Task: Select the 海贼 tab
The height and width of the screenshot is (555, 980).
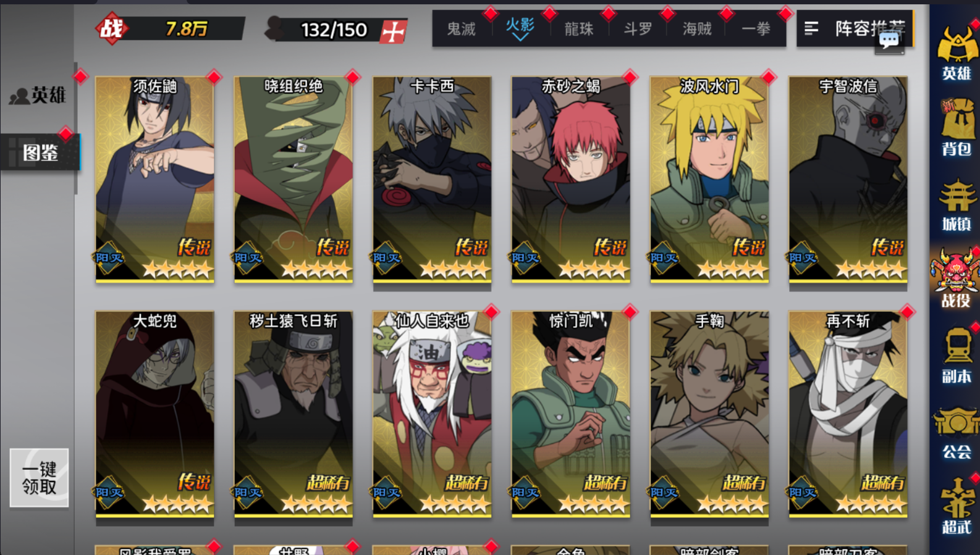Action: (x=697, y=29)
